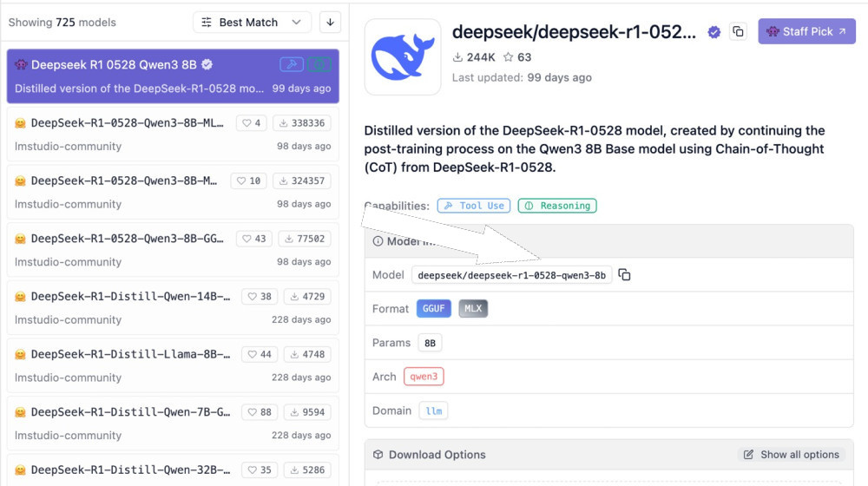Select the GGUF format
Viewport: 868px width, 486px height.
433,308
